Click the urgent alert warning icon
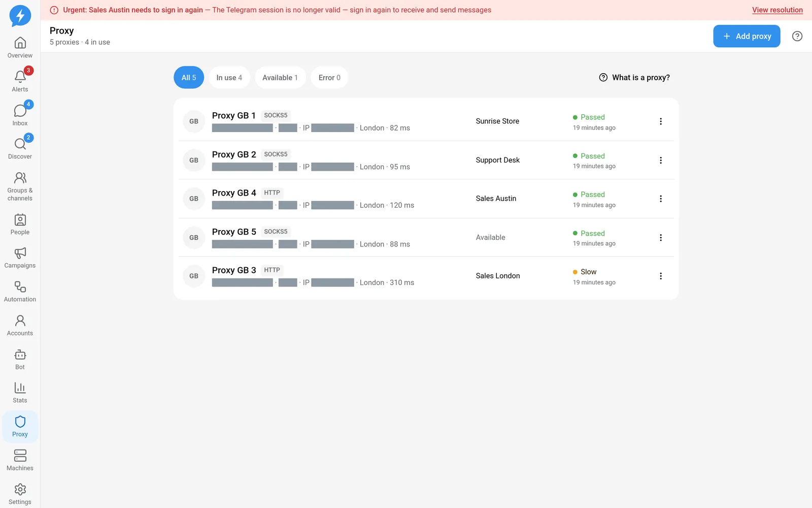Image resolution: width=812 pixels, height=508 pixels. (54, 10)
